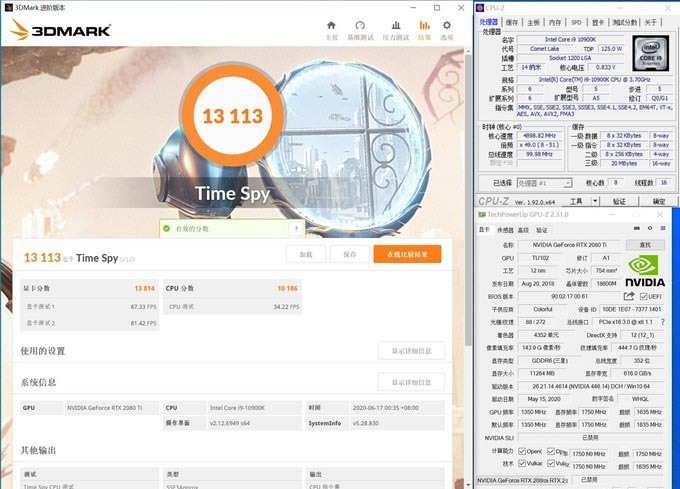
Task: Click the 3DMark logo at the top
Action: tap(61, 29)
